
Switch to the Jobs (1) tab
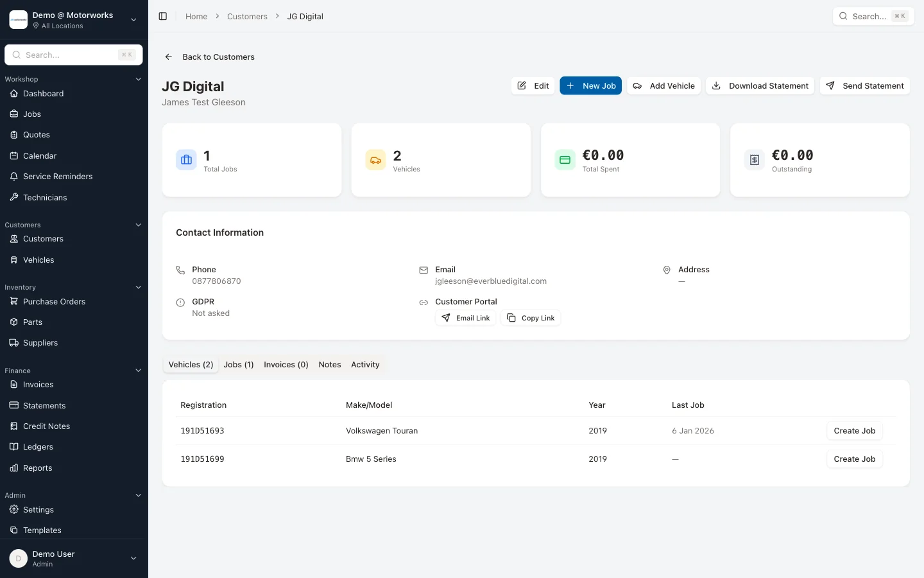[x=239, y=365]
